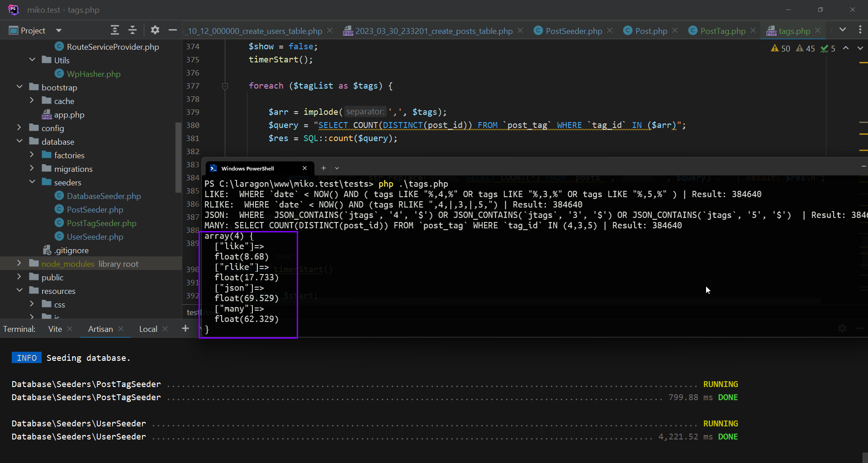Open Project panel settings gear
This screenshot has height=463, width=868.
pyautogui.click(x=155, y=30)
